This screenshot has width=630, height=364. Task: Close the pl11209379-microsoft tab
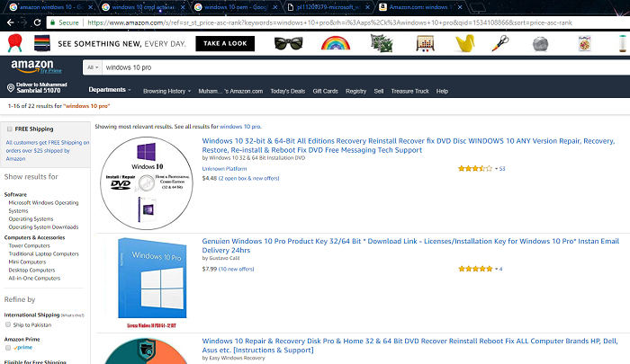click(x=367, y=7)
